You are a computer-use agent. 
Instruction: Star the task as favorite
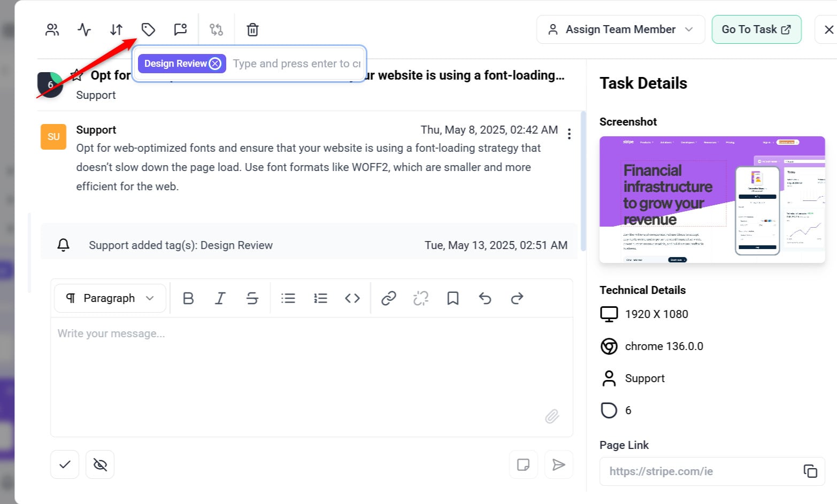tap(77, 75)
